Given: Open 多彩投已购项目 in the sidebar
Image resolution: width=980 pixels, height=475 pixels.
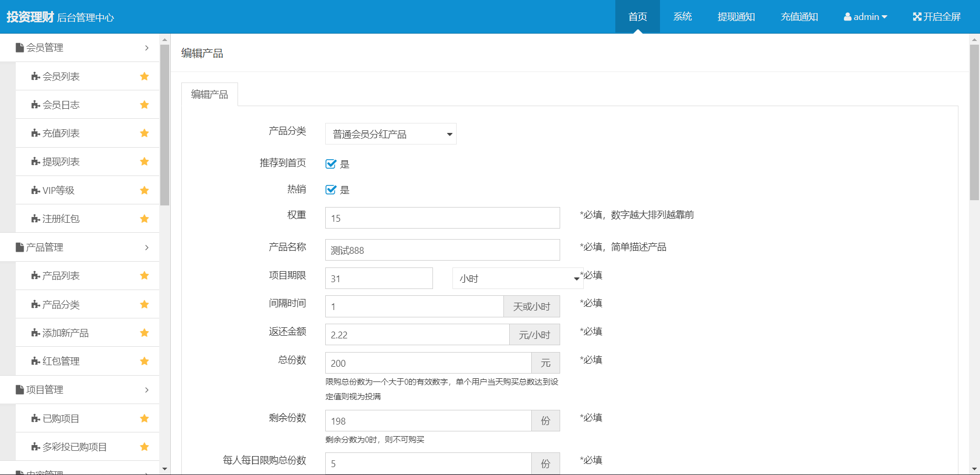Looking at the screenshot, I should click(87, 447).
